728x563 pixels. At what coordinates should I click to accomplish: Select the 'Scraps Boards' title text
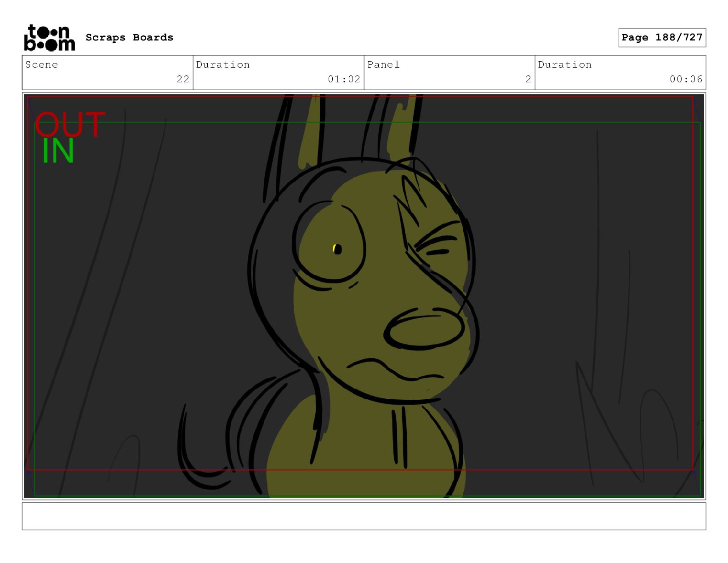coord(130,38)
